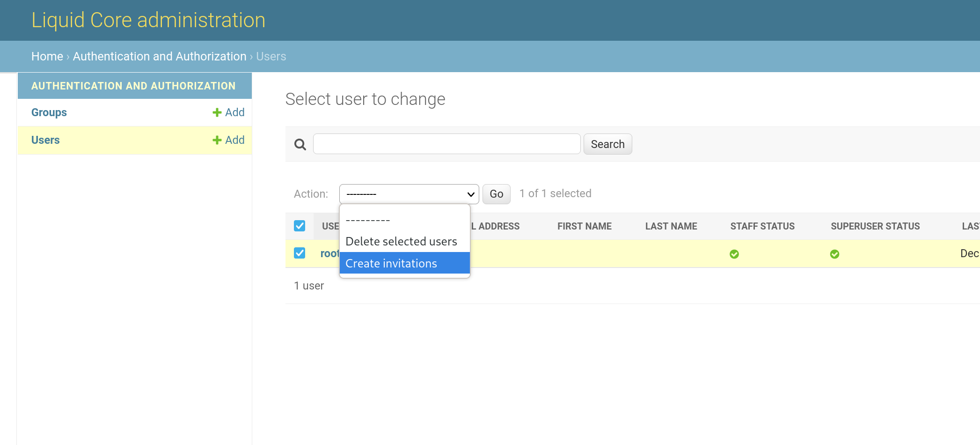Sort by the Staff Status column
This screenshot has width=980, height=445.
point(762,226)
